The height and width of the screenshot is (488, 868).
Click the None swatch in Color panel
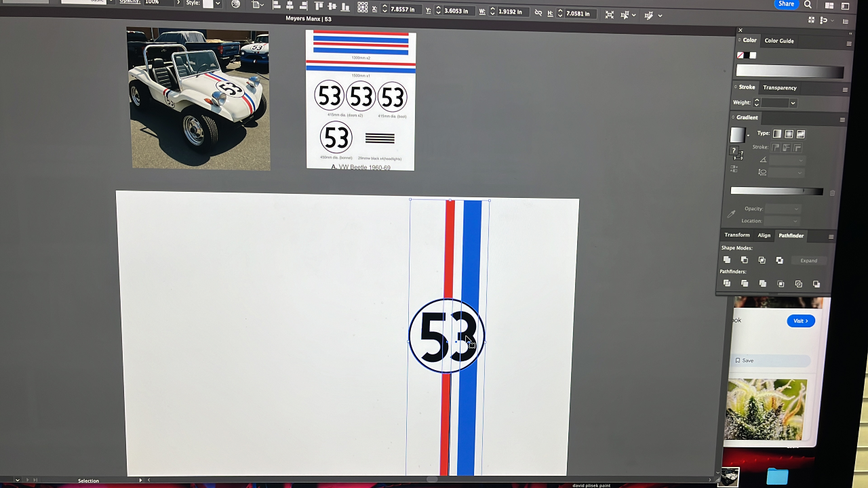coord(741,56)
